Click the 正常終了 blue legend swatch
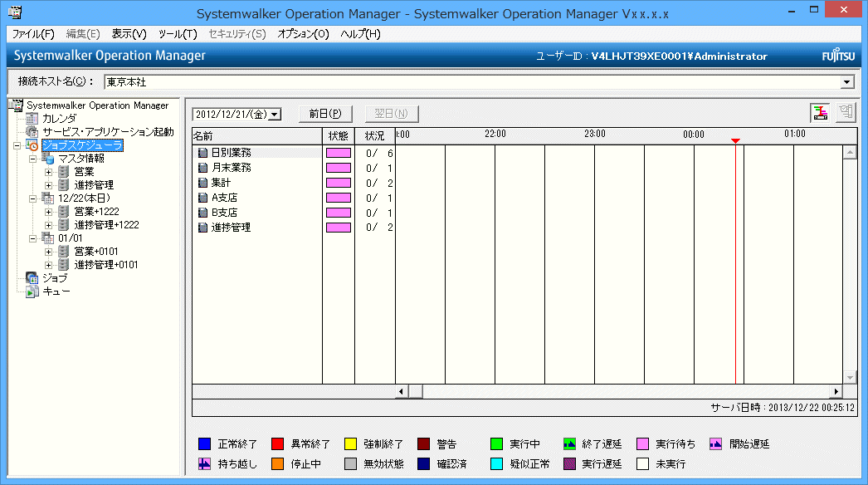This screenshot has width=868, height=485. (x=204, y=444)
